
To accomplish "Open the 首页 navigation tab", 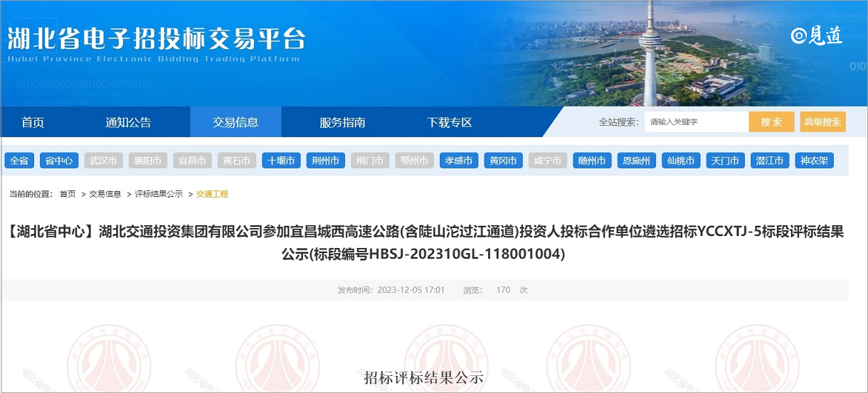I will coord(33,122).
